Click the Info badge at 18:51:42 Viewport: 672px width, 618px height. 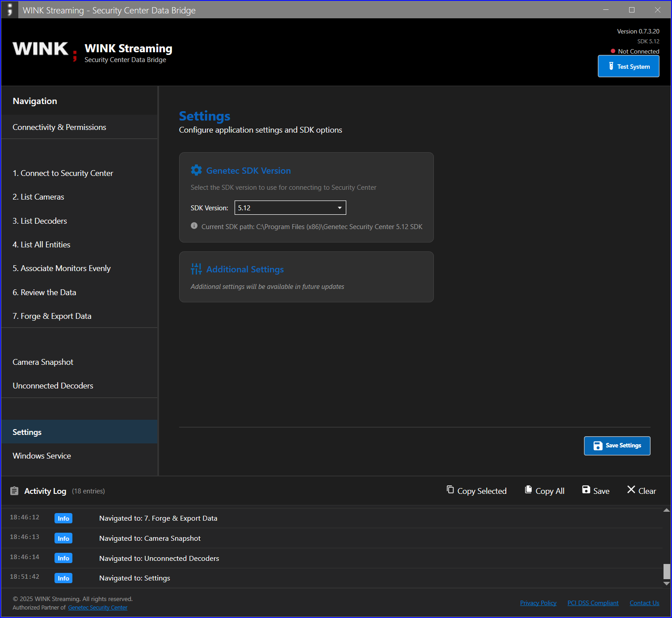coord(63,578)
